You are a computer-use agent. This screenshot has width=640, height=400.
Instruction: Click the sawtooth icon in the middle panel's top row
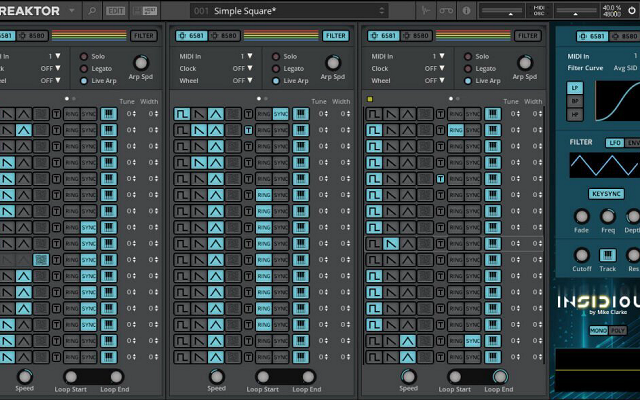pos(199,114)
